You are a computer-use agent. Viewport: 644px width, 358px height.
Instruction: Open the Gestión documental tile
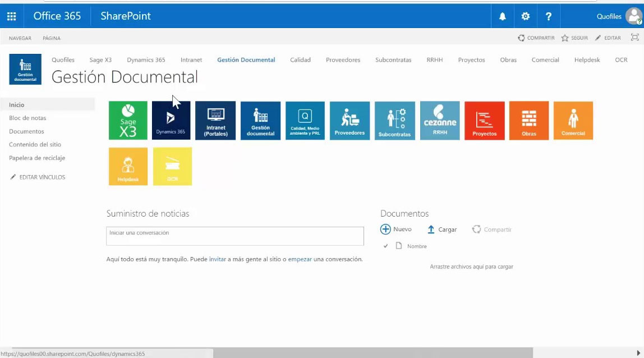pos(260,121)
